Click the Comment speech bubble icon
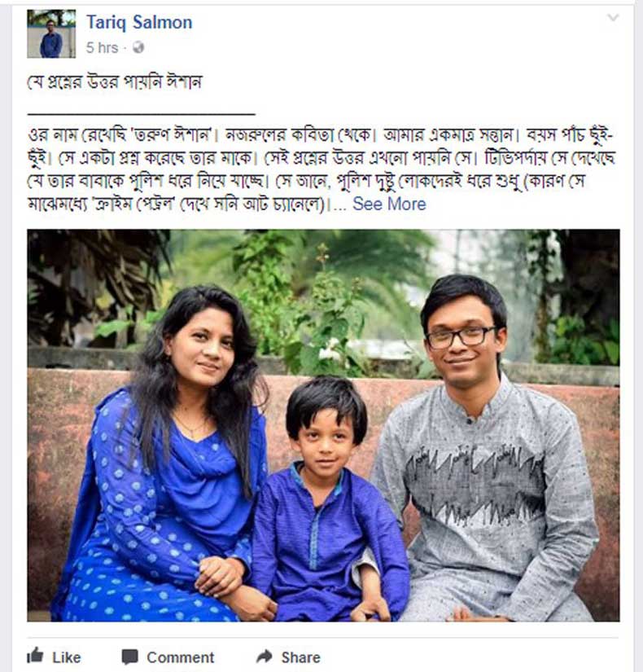The width and height of the screenshot is (643, 672). tap(129, 657)
